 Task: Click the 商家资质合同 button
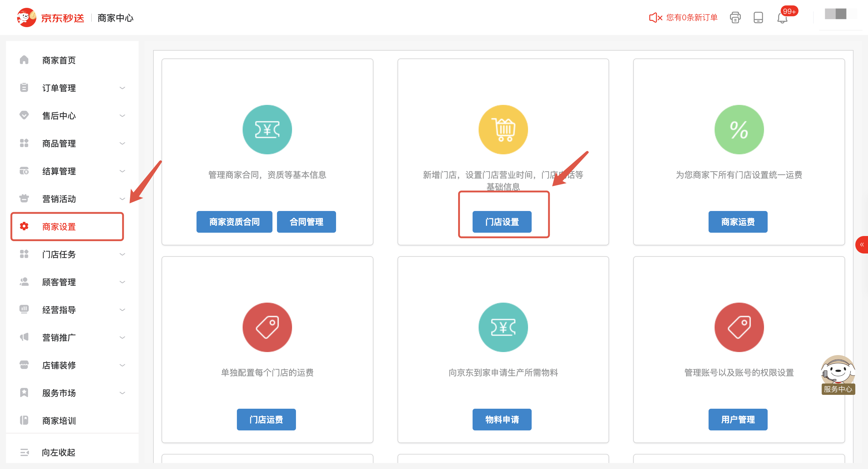(234, 222)
